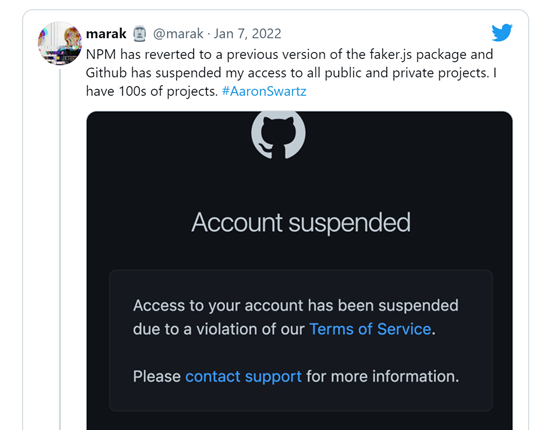Open the Jan 7, 2022 timestamp
The height and width of the screenshot is (430, 554).
(x=247, y=34)
